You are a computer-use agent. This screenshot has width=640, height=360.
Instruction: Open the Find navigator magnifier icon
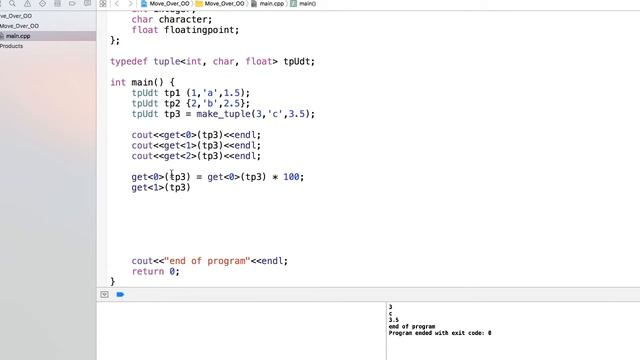12,3
